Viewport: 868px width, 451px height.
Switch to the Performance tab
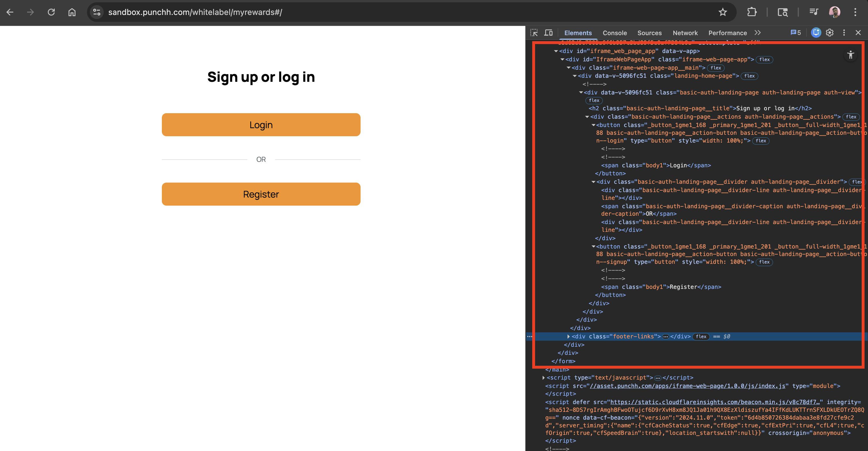[x=727, y=33]
